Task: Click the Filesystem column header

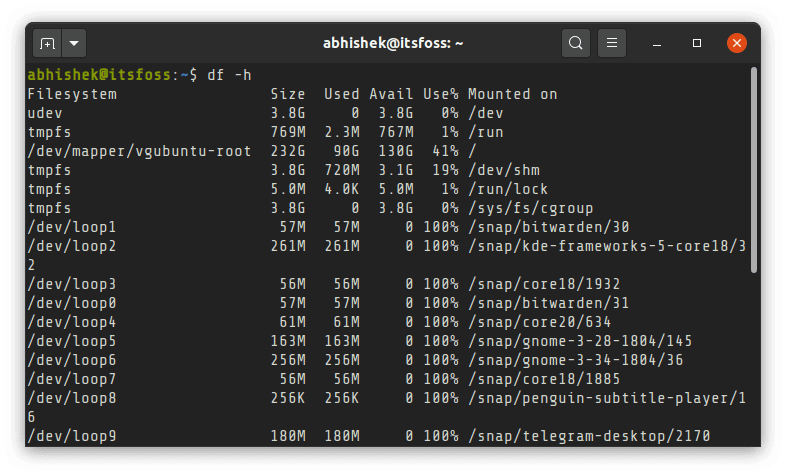Action: point(72,94)
